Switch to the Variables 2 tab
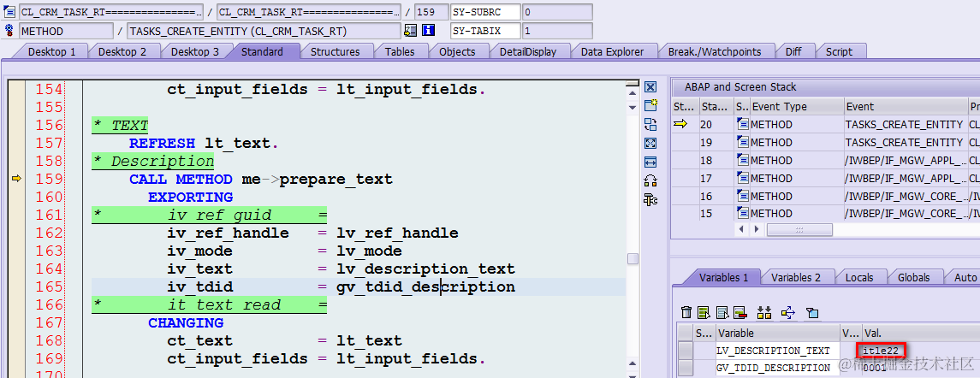 (796, 277)
